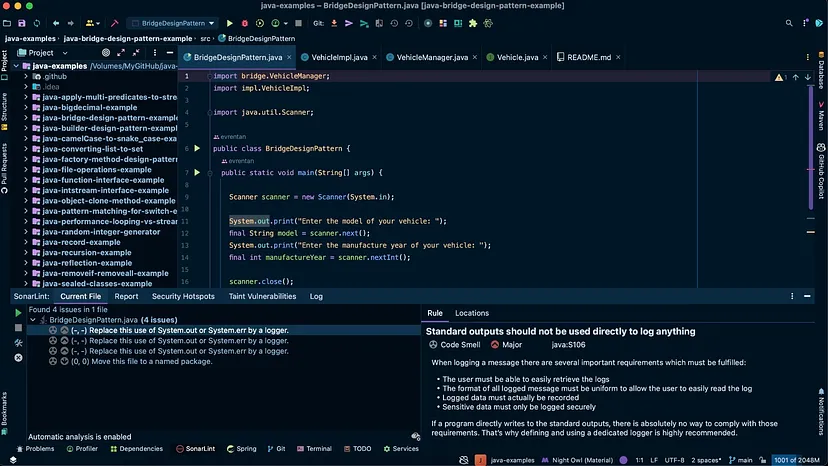Open the Problems tool window
Screen dimensions: 828x466
click(35, 449)
